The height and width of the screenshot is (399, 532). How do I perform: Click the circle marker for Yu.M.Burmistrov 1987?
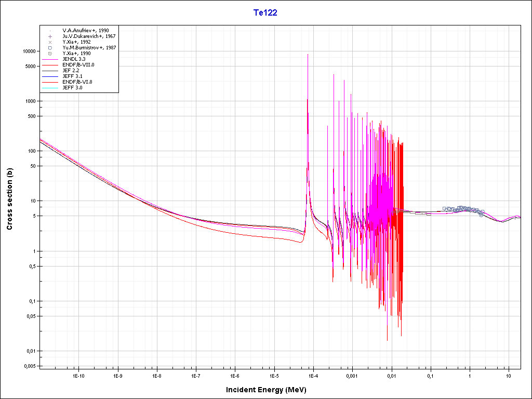50,48
